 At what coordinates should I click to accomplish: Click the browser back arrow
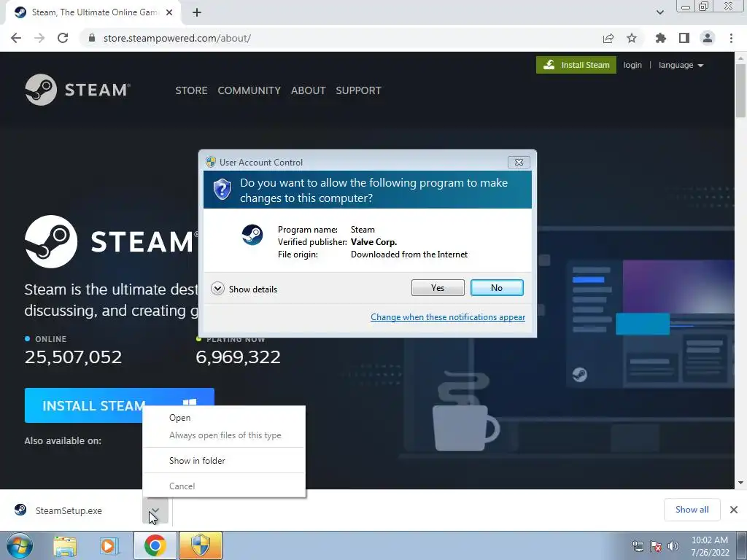tap(16, 38)
